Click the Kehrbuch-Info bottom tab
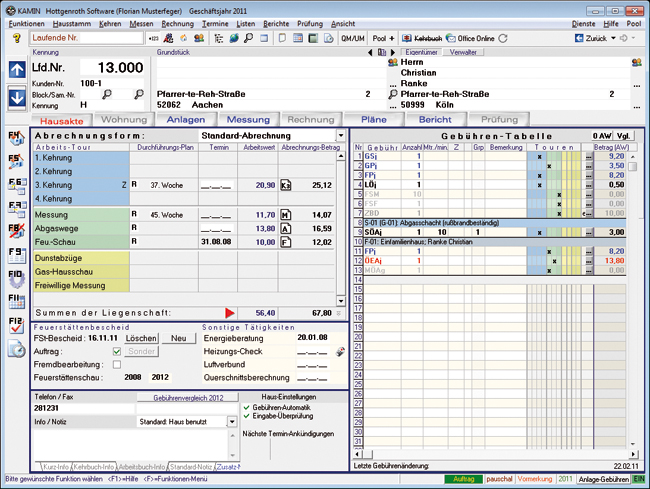 pos(94,467)
